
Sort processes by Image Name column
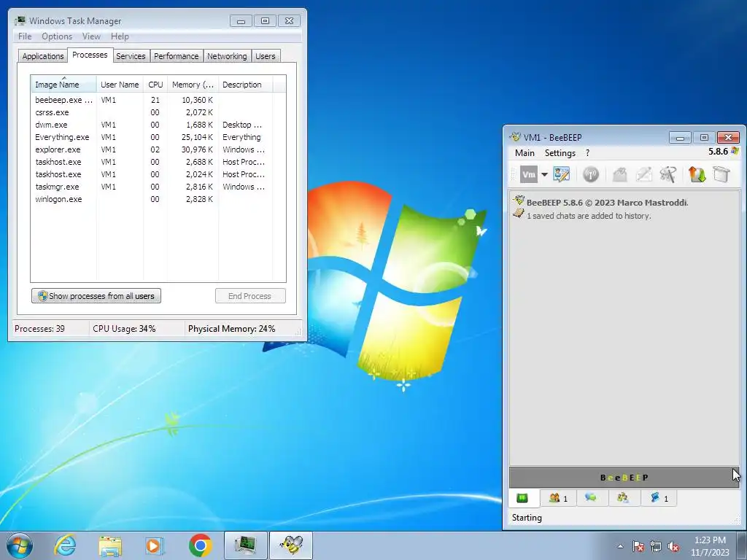pyautogui.click(x=64, y=85)
